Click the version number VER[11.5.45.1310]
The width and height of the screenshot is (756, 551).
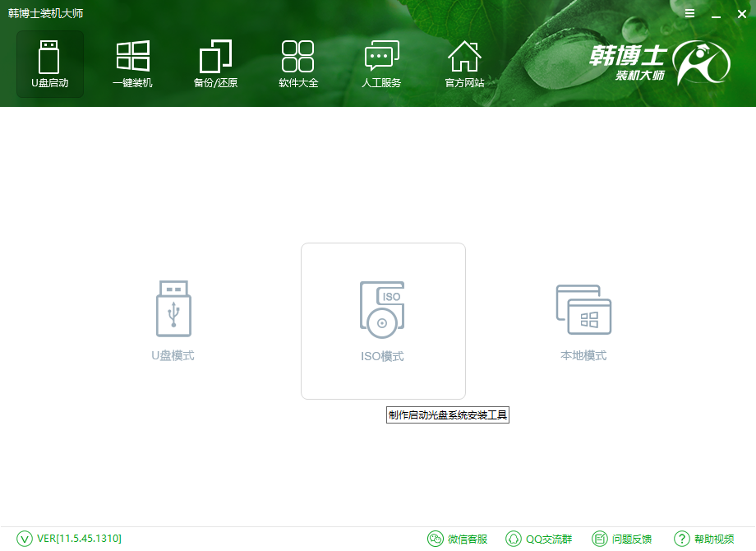78,539
